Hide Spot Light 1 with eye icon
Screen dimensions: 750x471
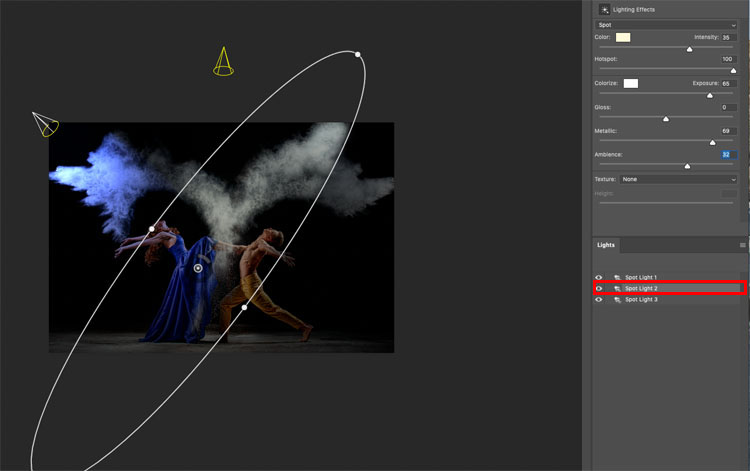[599, 277]
